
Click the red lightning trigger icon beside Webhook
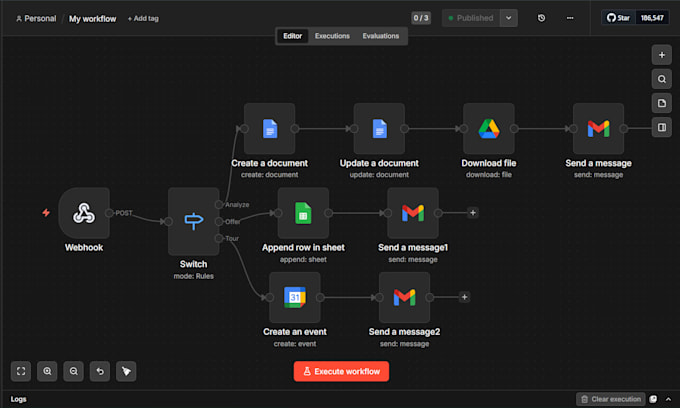[x=46, y=212]
